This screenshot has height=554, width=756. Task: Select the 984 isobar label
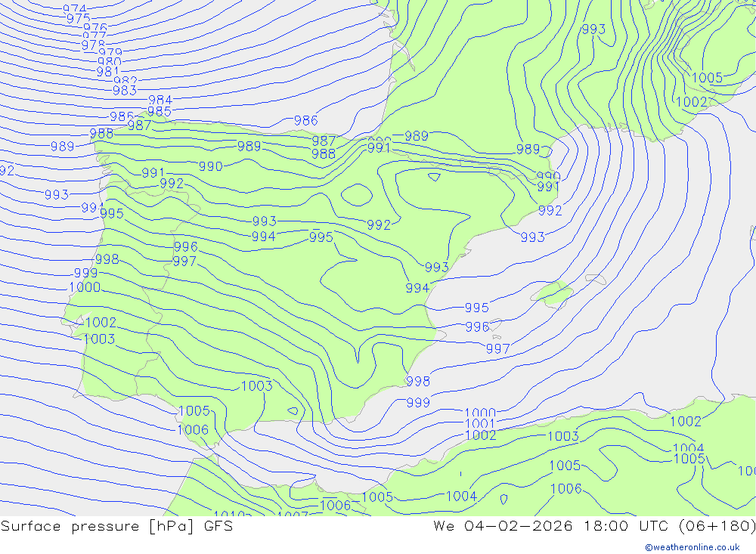pyautogui.click(x=160, y=100)
